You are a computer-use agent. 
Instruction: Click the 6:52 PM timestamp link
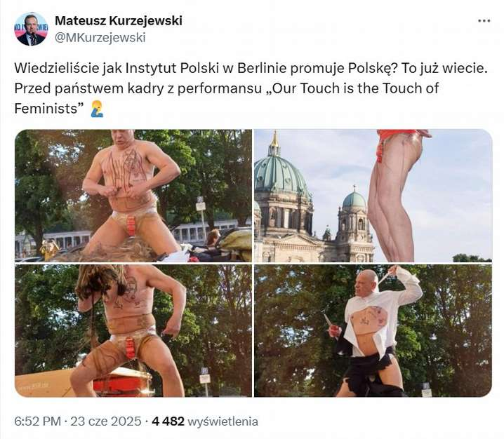pyautogui.click(x=38, y=421)
